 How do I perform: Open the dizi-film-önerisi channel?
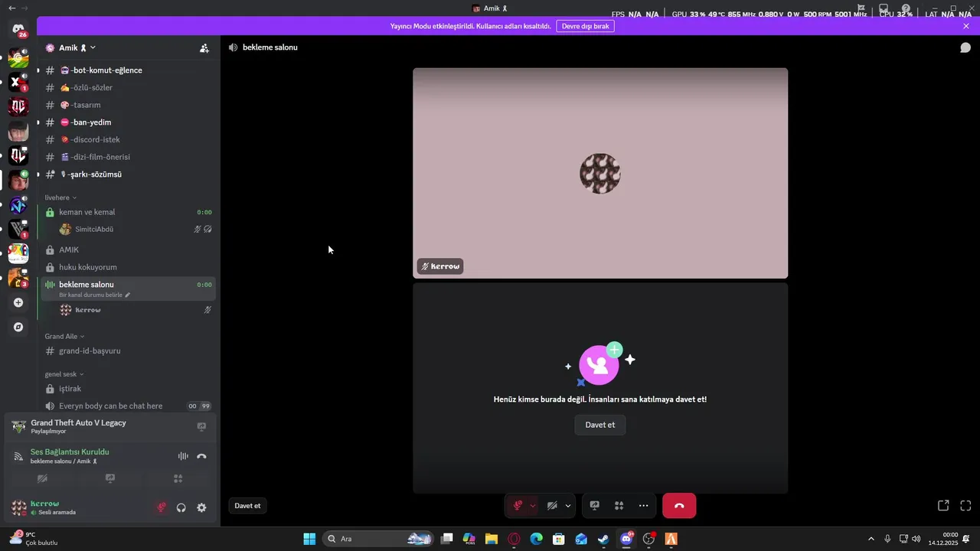click(x=128, y=157)
